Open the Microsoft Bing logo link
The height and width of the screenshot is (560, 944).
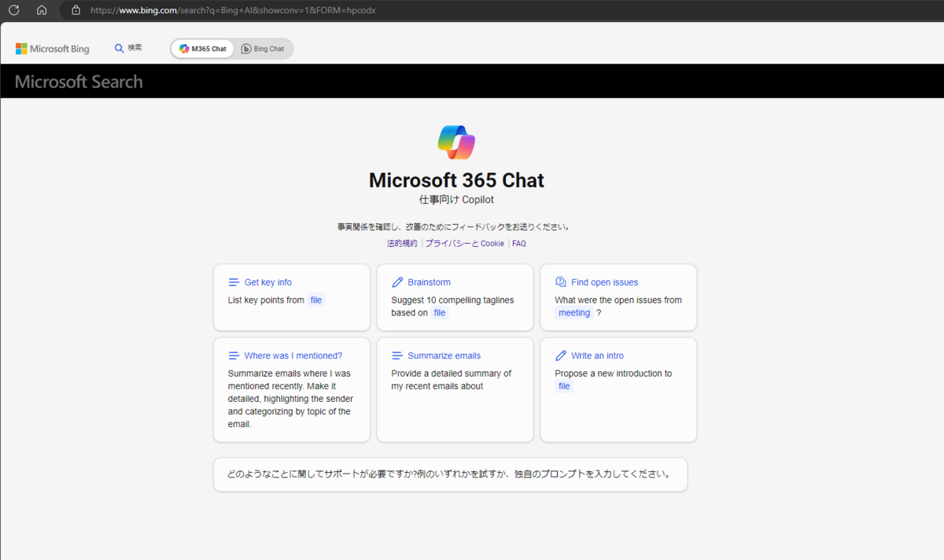click(53, 49)
